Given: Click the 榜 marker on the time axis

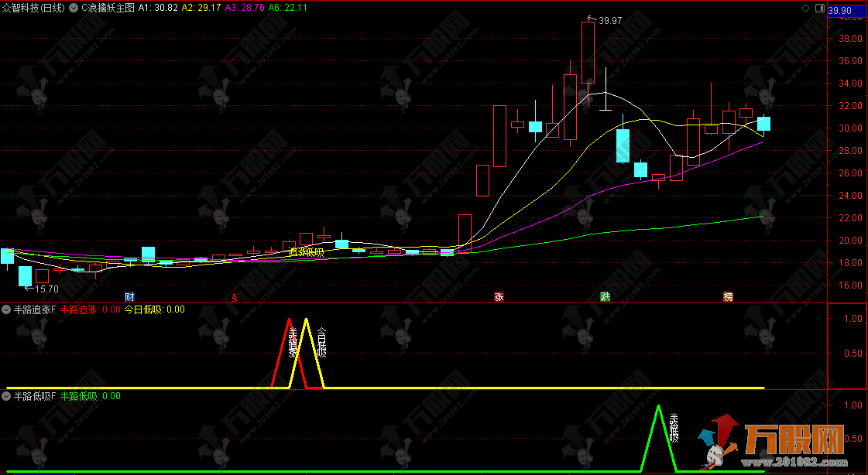Looking at the screenshot, I should 728,297.
